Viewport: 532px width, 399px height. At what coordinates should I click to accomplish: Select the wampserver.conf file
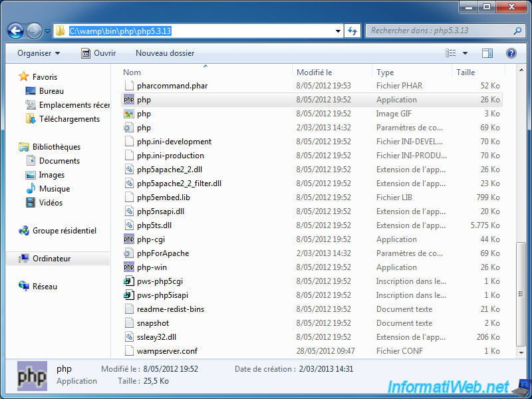[x=311, y=351]
